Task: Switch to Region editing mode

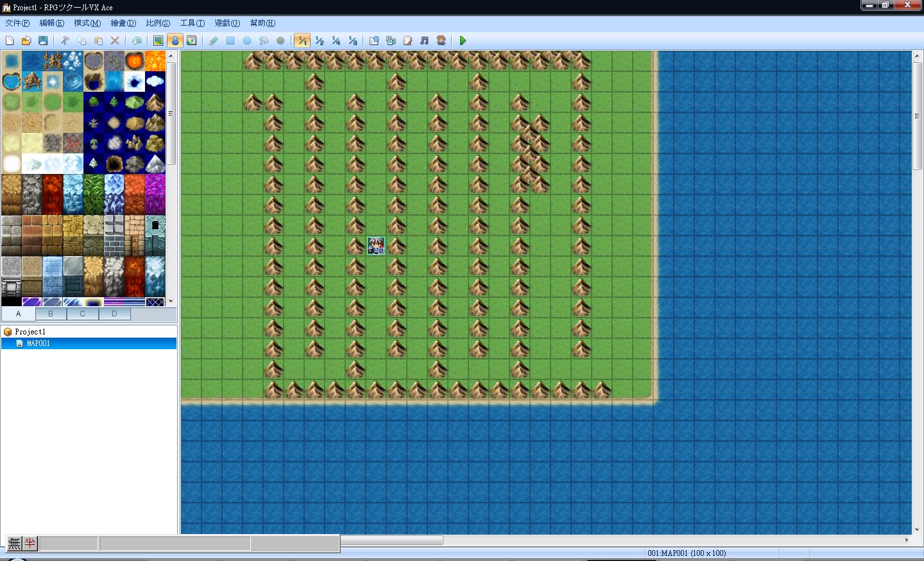Action: 191,40
